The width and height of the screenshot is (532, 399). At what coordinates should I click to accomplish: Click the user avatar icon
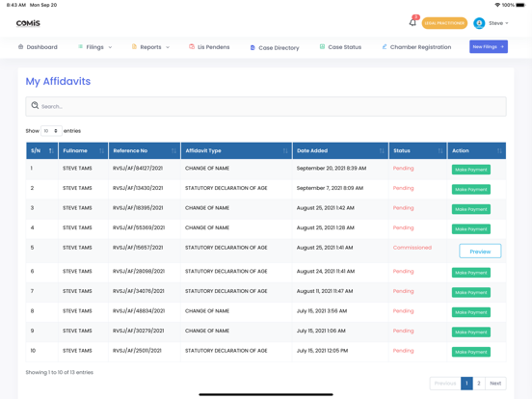tap(479, 23)
